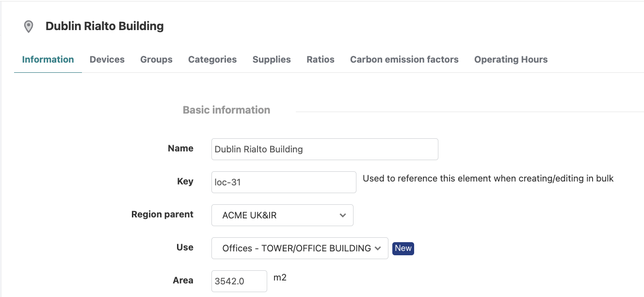Image resolution: width=644 pixels, height=297 pixels.
Task: Click the Area field showing 3542.0
Action: click(x=239, y=281)
